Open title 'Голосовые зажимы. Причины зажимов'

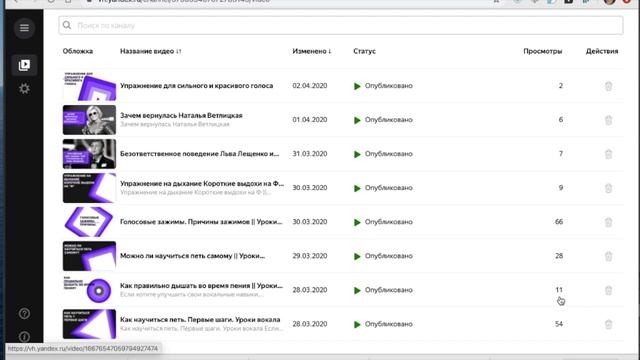click(x=201, y=222)
